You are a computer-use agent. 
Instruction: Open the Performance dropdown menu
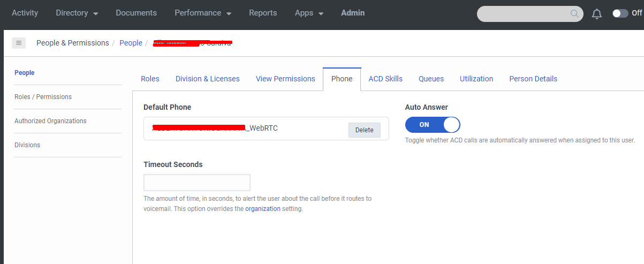pos(203,13)
